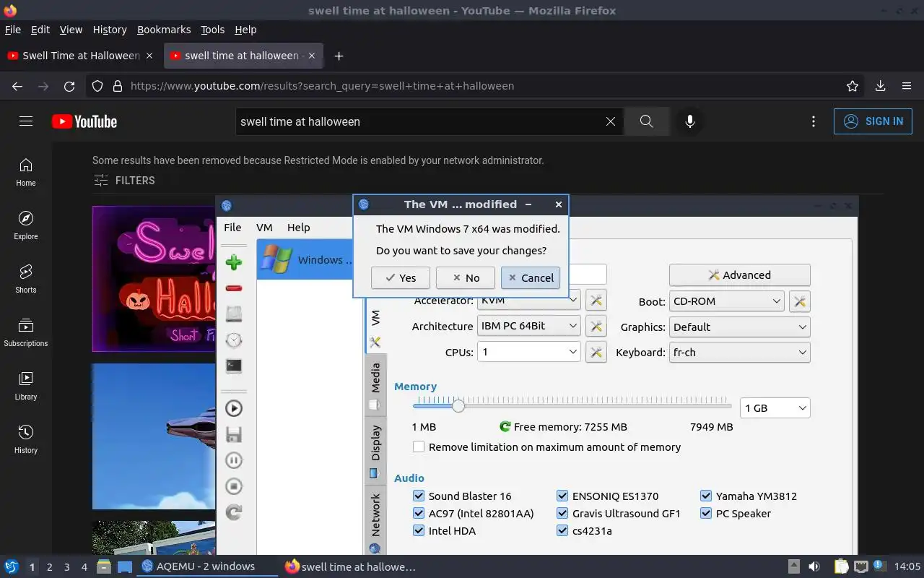Toggle Sound Blaster 16 checkbox
This screenshot has height=578, width=924.
tap(419, 496)
